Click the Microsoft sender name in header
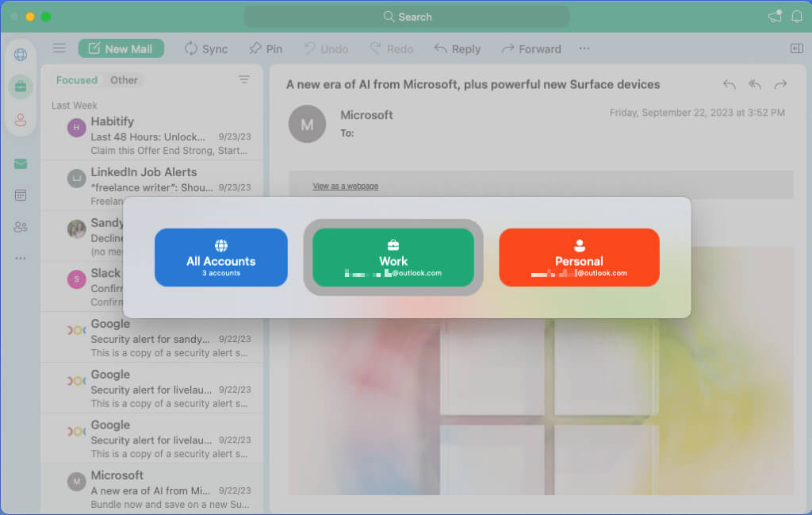 coord(366,115)
